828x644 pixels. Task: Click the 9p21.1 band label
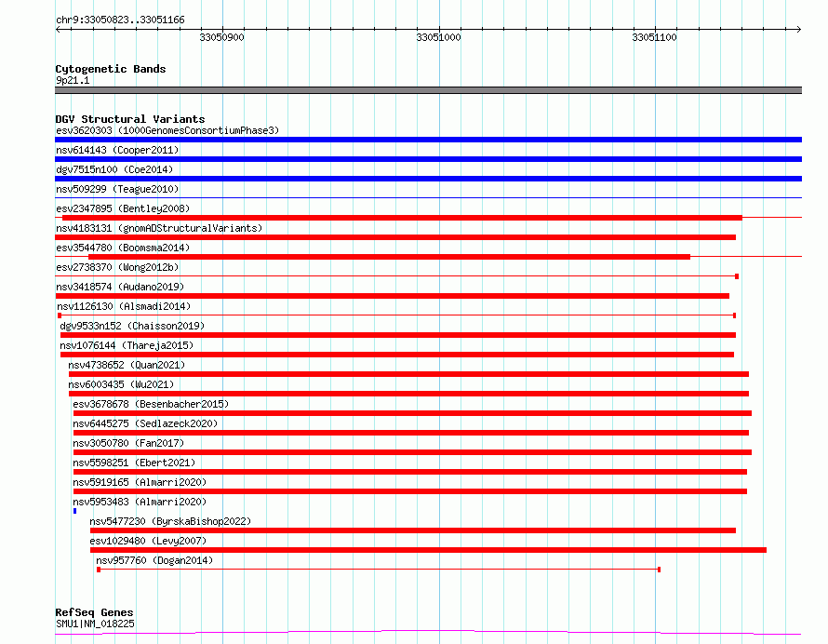[x=73, y=80]
